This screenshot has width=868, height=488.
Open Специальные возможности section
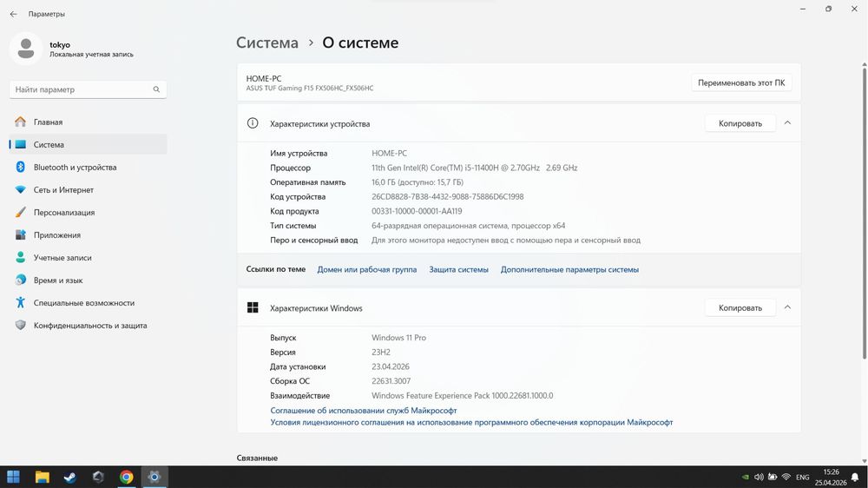point(88,303)
